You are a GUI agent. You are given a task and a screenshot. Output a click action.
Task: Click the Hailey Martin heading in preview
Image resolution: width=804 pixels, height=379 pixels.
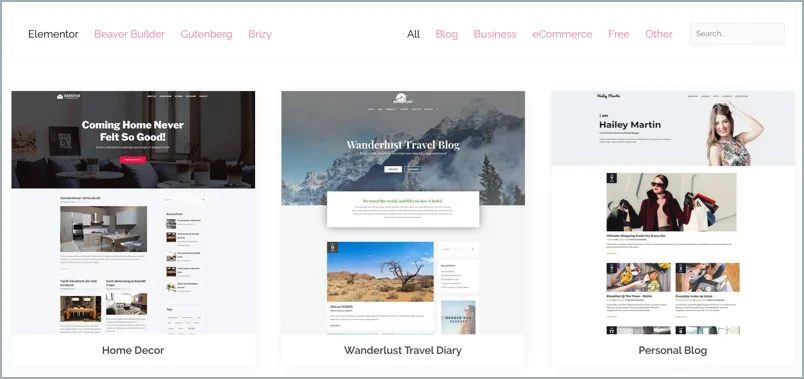coord(630,125)
